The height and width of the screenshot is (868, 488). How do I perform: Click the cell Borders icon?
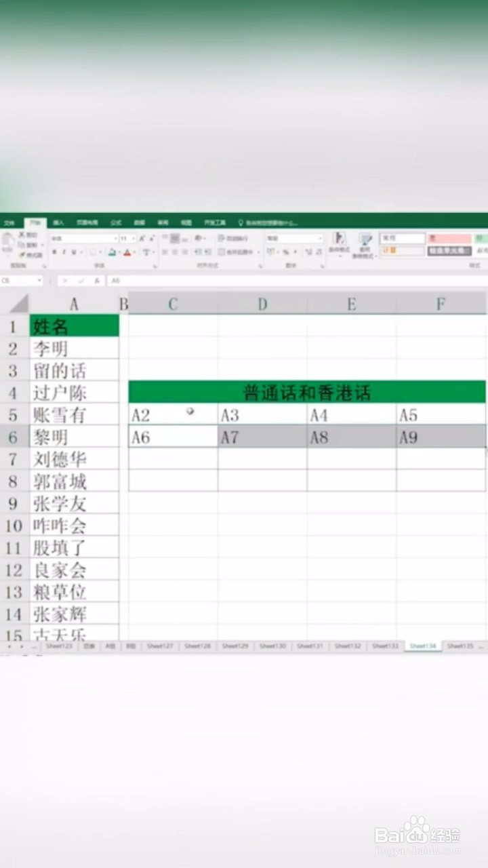[x=93, y=252]
